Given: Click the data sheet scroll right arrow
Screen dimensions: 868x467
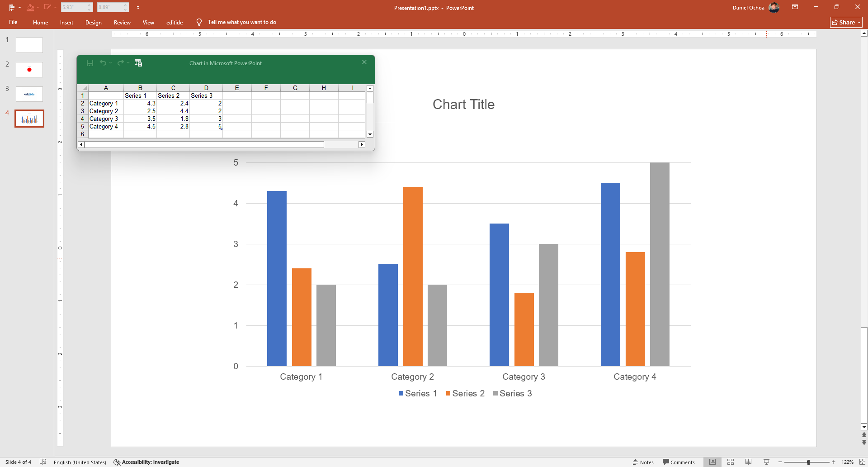Looking at the screenshot, I should [x=362, y=144].
